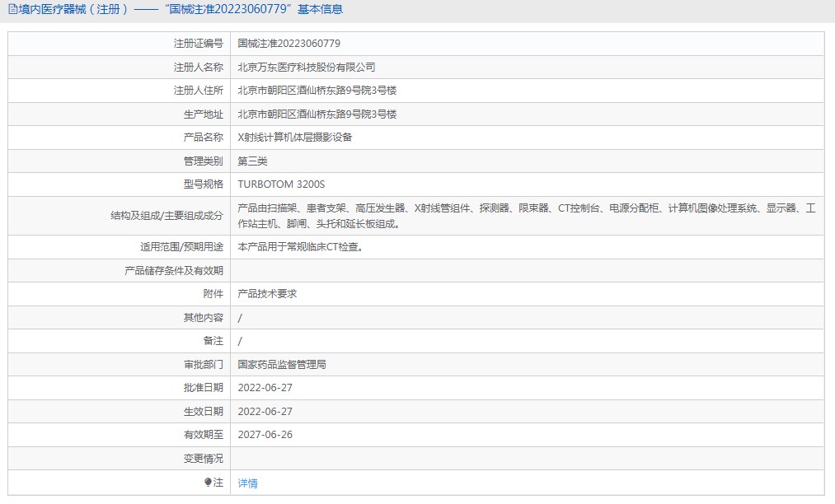Click the slash value in 备注 row

tap(240, 341)
